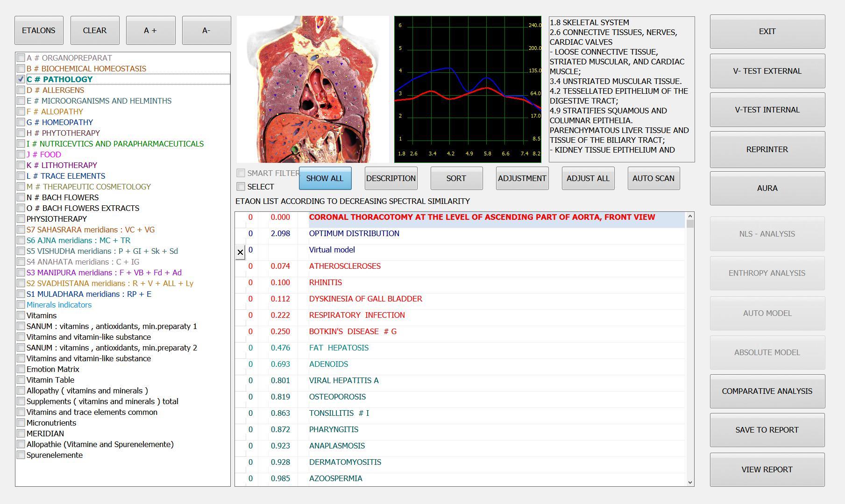Tick the MERIDIAN checkbox
Screen dimensions: 845x504
coord(21,434)
